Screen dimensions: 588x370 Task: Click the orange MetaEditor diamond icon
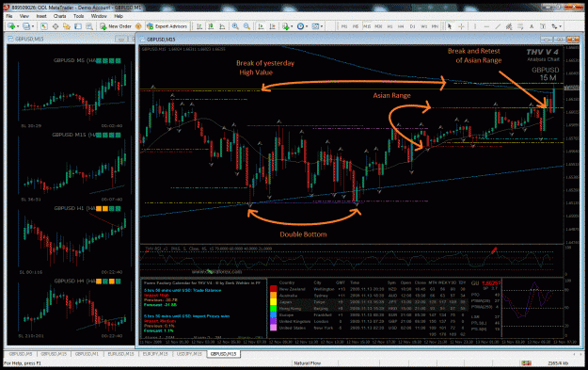138,26
